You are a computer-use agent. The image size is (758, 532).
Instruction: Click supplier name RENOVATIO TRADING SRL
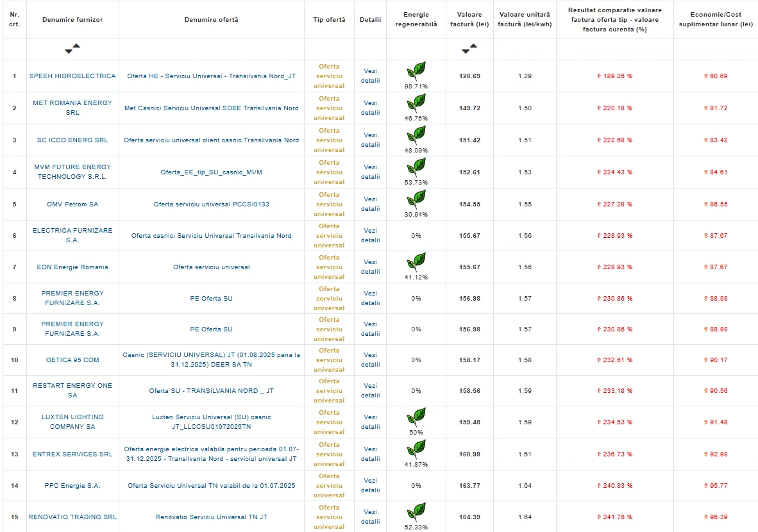point(72,517)
